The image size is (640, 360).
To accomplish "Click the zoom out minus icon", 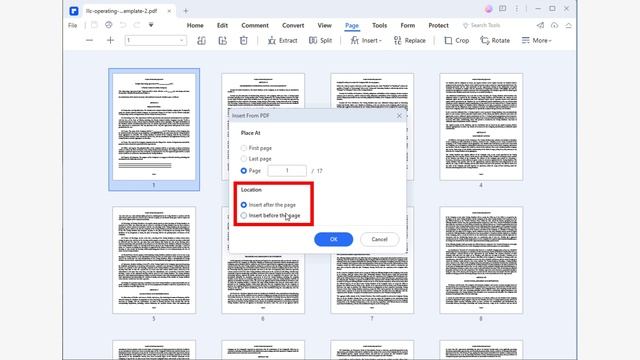I will point(89,40).
